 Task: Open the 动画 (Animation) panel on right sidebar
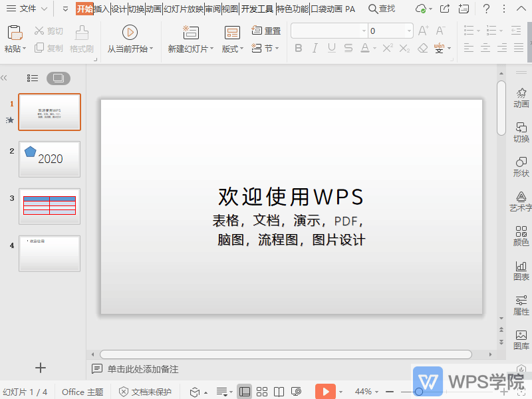(521, 97)
